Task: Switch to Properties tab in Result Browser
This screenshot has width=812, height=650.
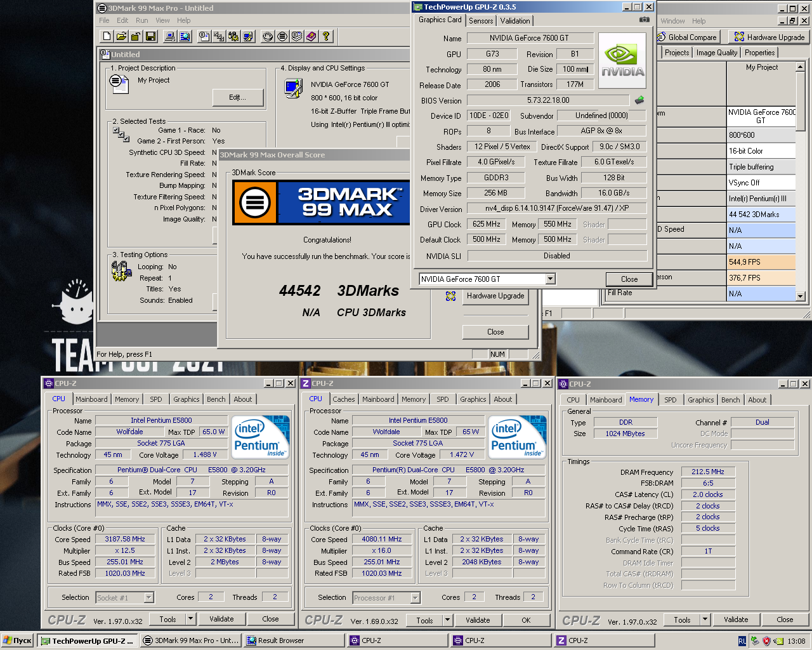Action: (x=759, y=53)
